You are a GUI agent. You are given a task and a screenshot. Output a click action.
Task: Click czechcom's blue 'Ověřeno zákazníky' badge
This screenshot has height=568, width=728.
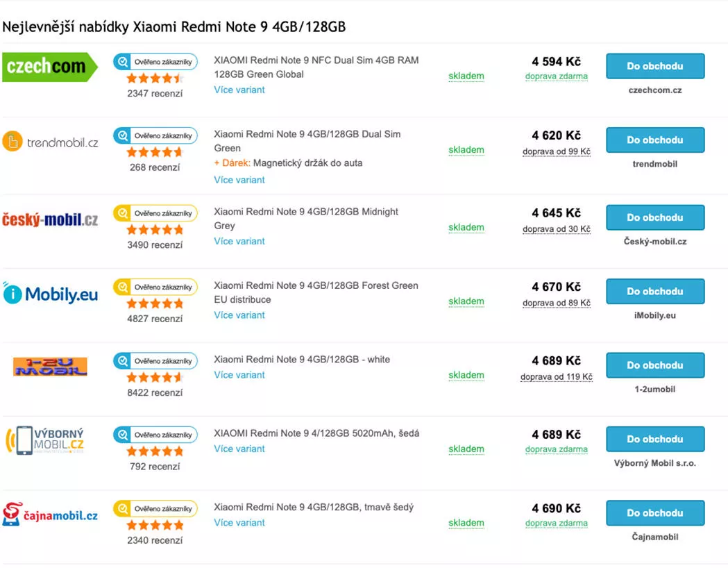click(x=155, y=62)
